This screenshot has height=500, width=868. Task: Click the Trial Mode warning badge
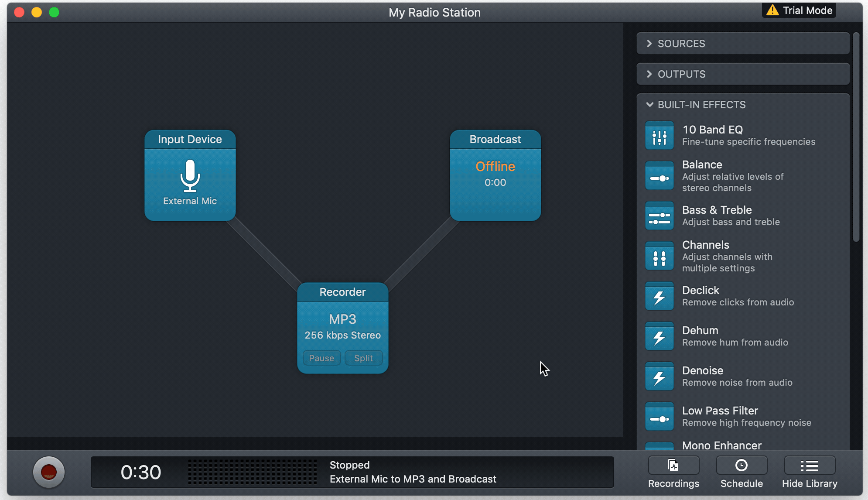tap(799, 10)
